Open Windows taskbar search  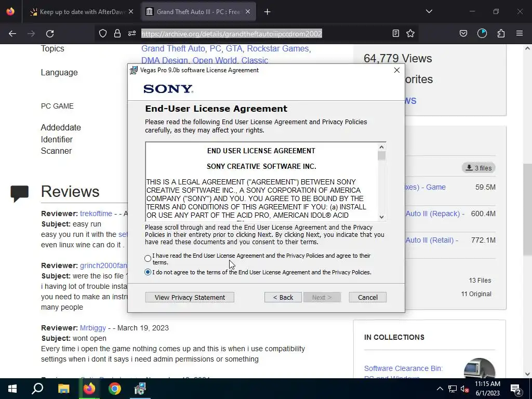point(37,389)
